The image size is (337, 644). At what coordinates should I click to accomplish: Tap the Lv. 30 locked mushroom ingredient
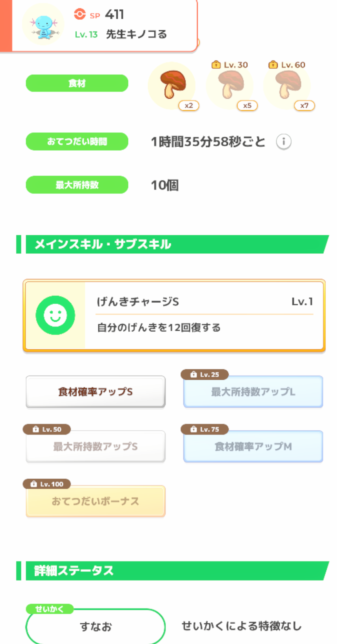(230, 85)
